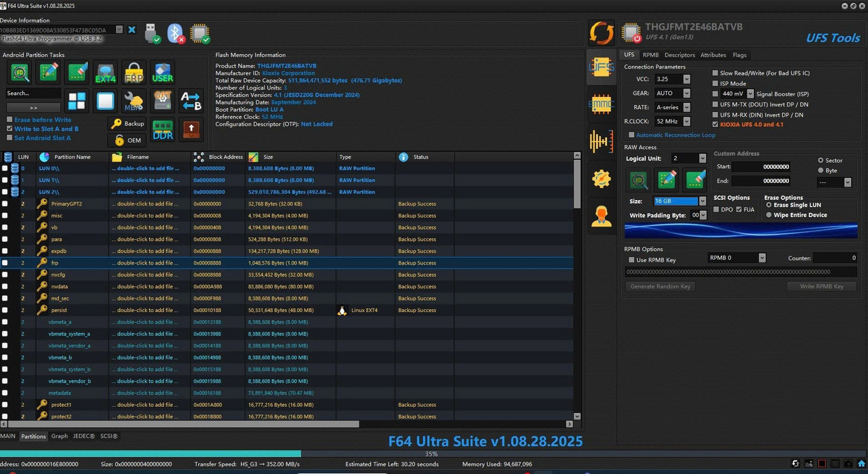868x474 pixels.
Task: Click the A/B slot swap icon
Action: 191,101
